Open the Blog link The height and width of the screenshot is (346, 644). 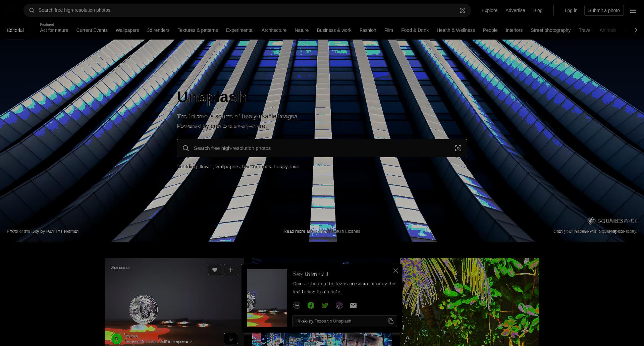tap(538, 10)
